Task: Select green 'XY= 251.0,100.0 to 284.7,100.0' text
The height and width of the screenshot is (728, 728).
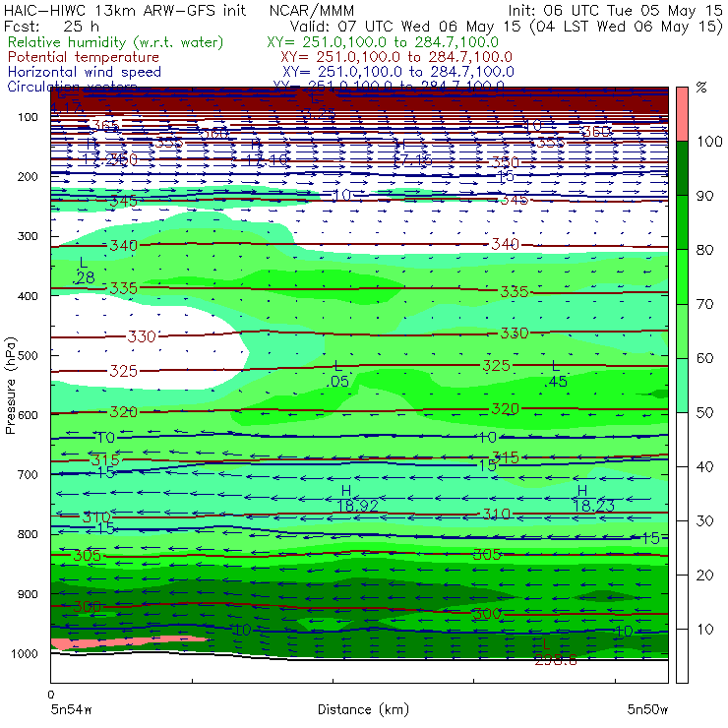Action: click(383, 42)
